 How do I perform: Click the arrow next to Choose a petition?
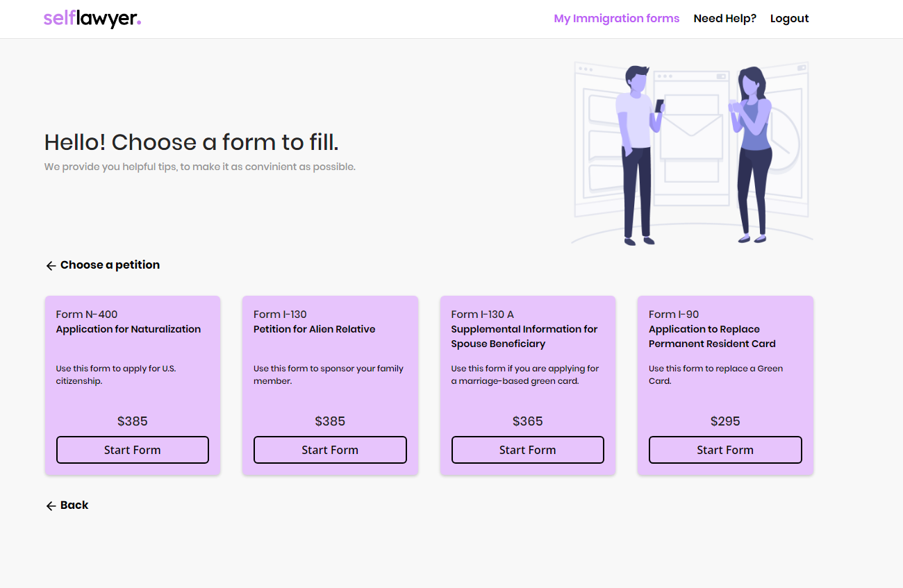coord(51,266)
